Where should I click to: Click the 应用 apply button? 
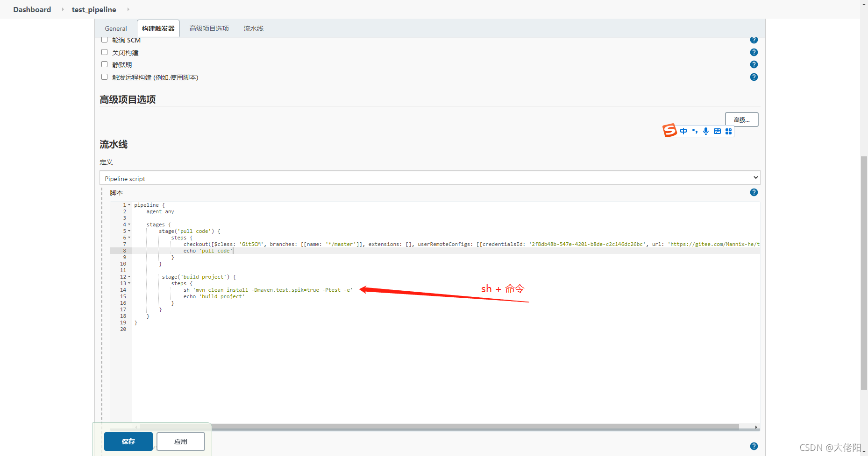click(181, 442)
